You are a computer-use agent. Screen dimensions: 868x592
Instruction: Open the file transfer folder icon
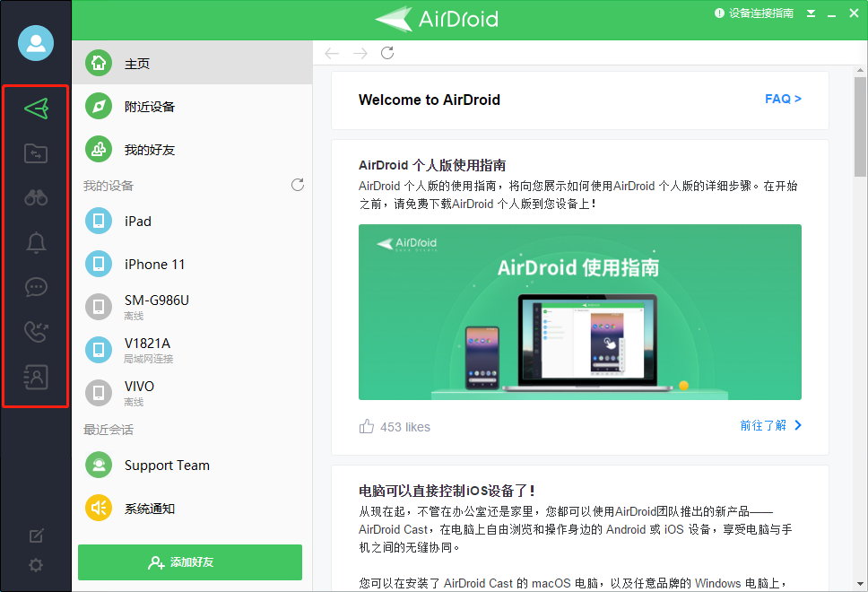pyautogui.click(x=36, y=153)
